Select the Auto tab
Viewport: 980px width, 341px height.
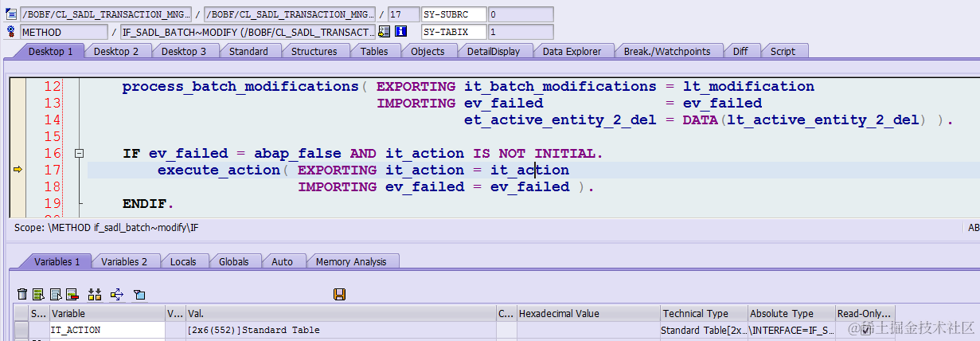pos(282,261)
